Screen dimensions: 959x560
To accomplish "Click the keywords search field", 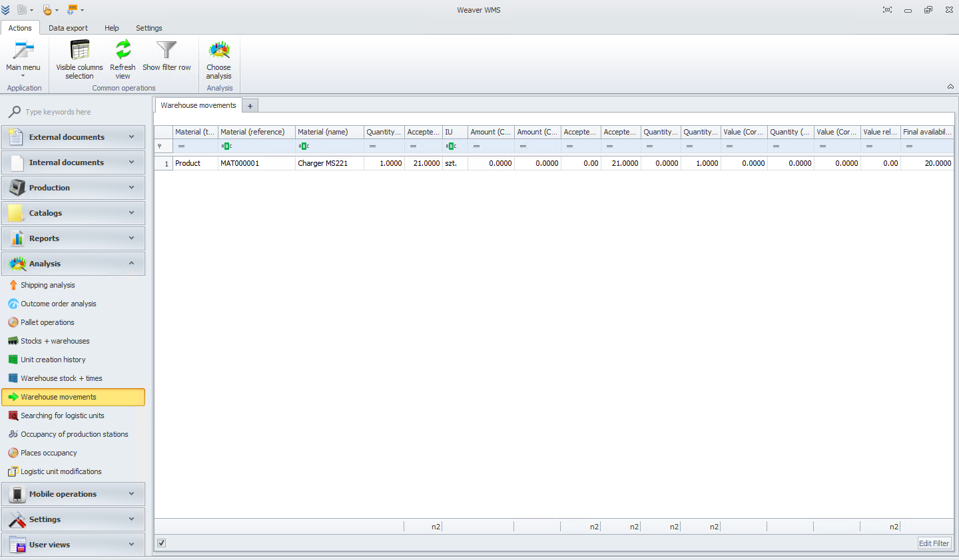I will (80, 112).
